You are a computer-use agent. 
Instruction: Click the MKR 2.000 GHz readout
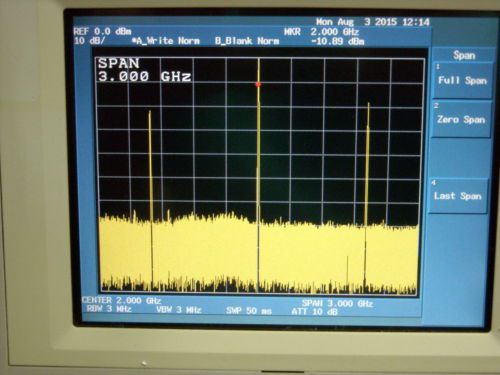pyautogui.click(x=321, y=32)
